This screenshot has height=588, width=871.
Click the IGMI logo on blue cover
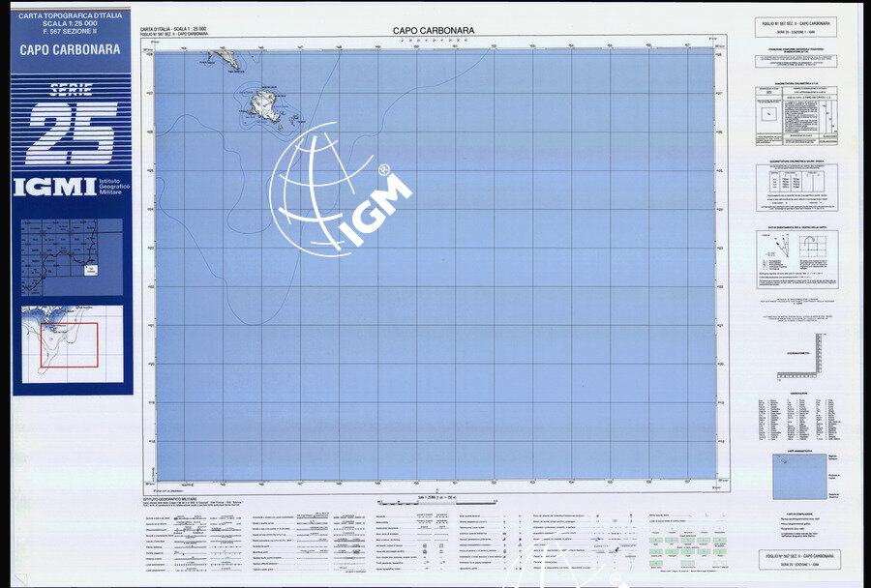tap(54, 186)
